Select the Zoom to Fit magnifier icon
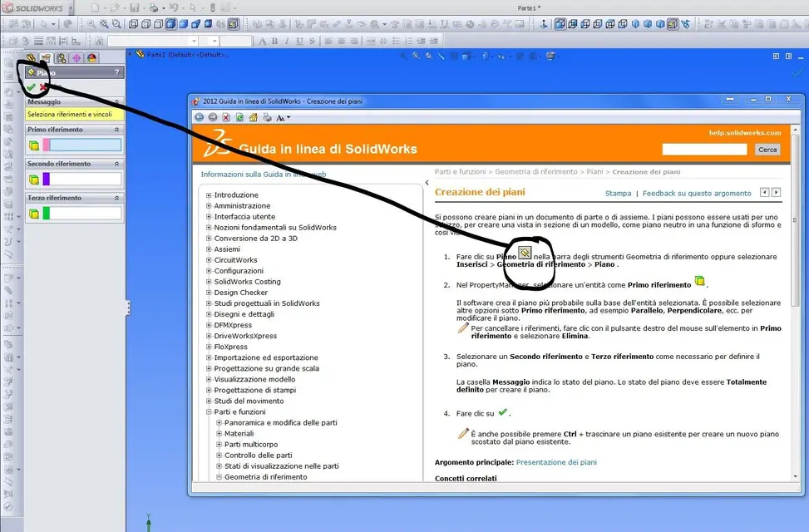Viewport: 809px width, 532px height. click(104, 24)
